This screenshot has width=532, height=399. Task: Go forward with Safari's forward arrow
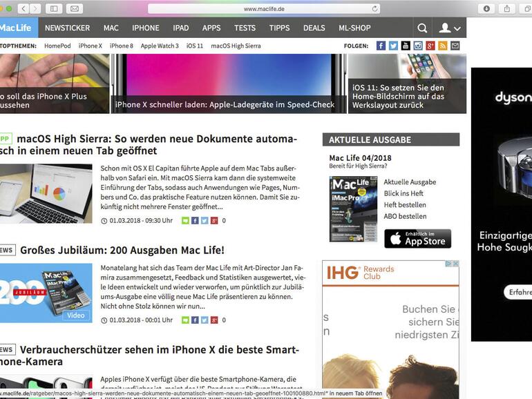tap(35, 8)
